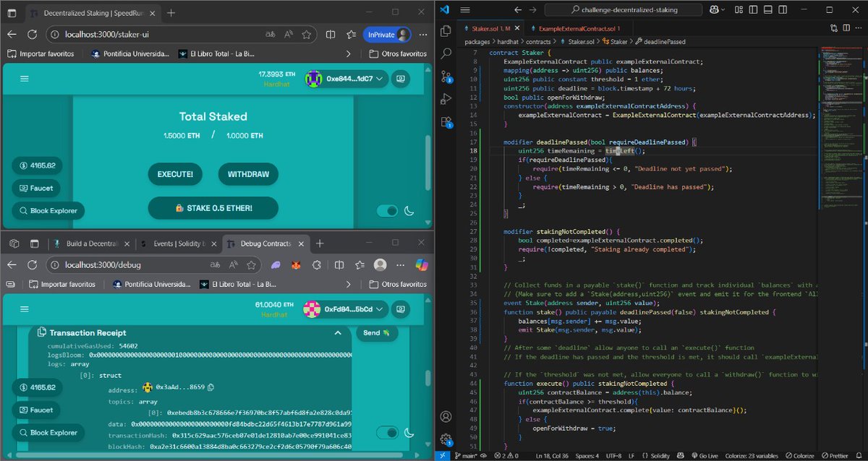
Task: Open the 0xFd84...5bCd account dropdown
Action: click(x=345, y=310)
